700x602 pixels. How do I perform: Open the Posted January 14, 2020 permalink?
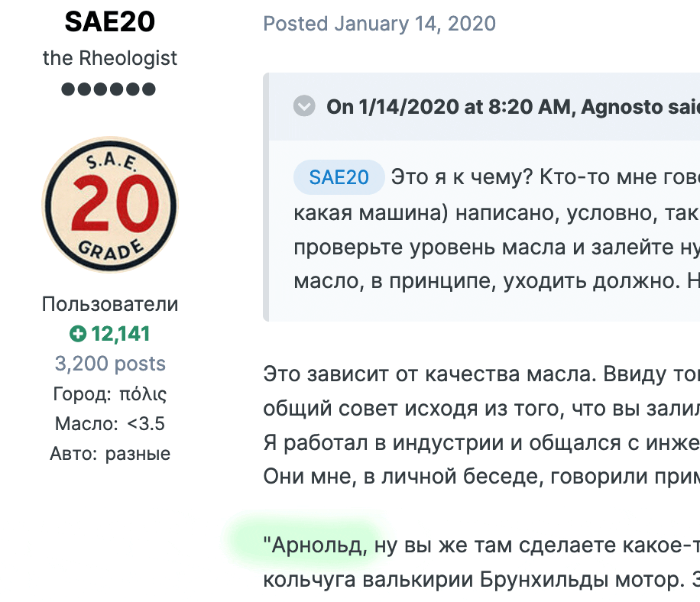(x=380, y=24)
